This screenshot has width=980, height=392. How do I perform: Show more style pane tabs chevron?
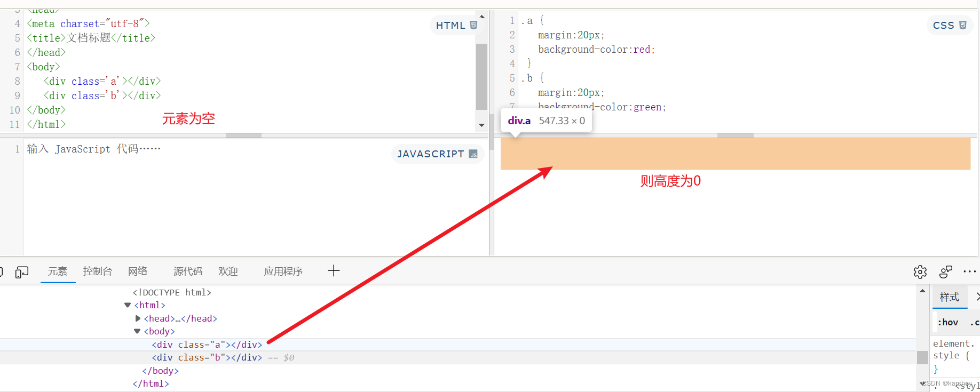point(977,297)
